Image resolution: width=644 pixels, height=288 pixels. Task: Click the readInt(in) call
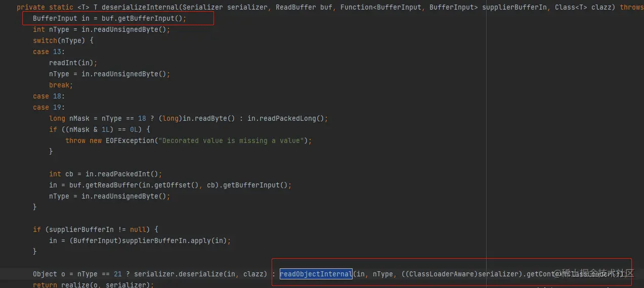coord(71,63)
